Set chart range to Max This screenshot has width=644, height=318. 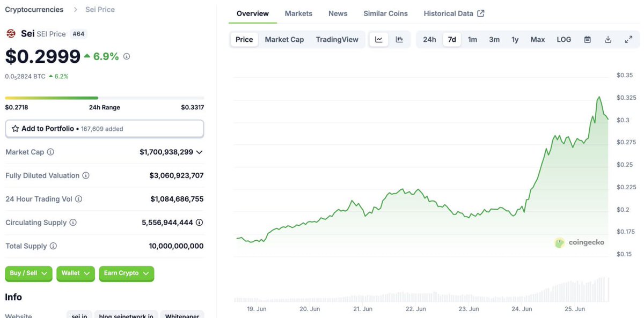(x=538, y=40)
